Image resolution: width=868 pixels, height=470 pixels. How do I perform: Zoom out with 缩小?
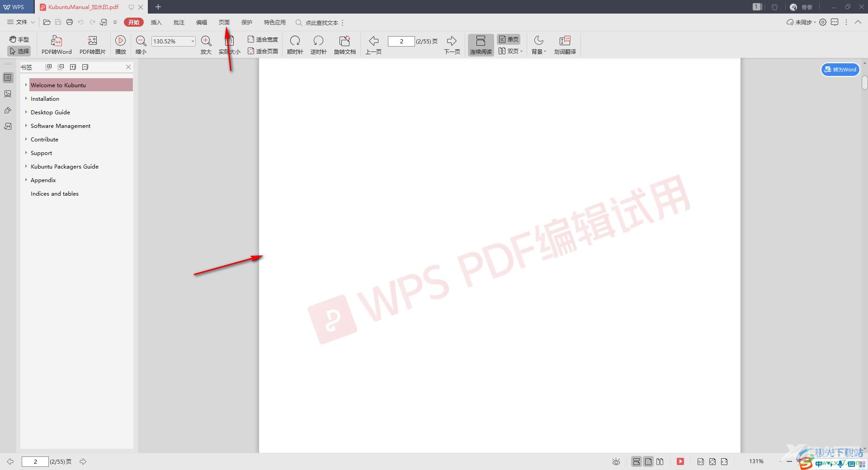141,45
